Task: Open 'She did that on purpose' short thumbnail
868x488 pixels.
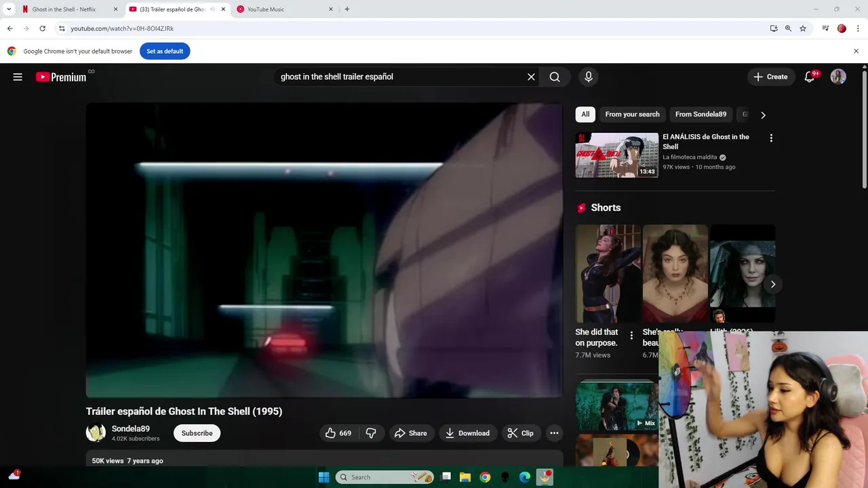Action: click(x=608, y=274)
